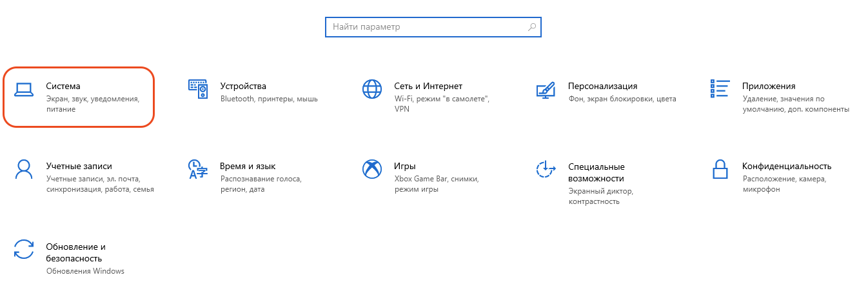Click the Приложения list icon

click(720, 89)
